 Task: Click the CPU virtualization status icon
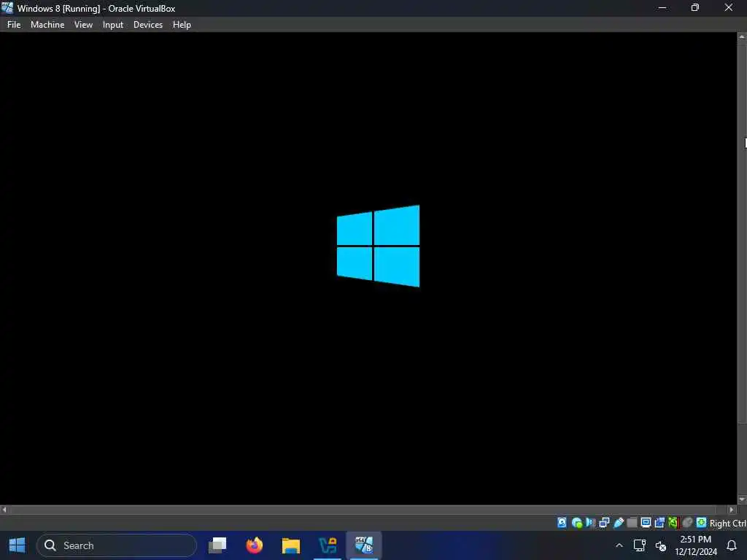tap(673, 523)
